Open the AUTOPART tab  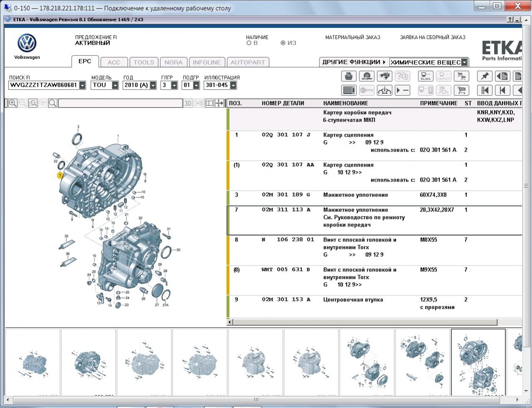tap(248, 62)
